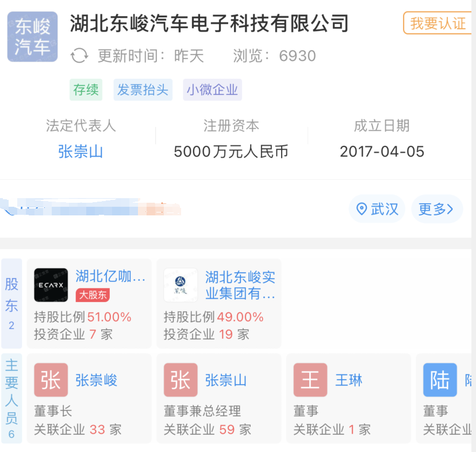Viewport: 476px width, 452px height.
Task: Select the 存续 status tag
Action: [86, 90]
